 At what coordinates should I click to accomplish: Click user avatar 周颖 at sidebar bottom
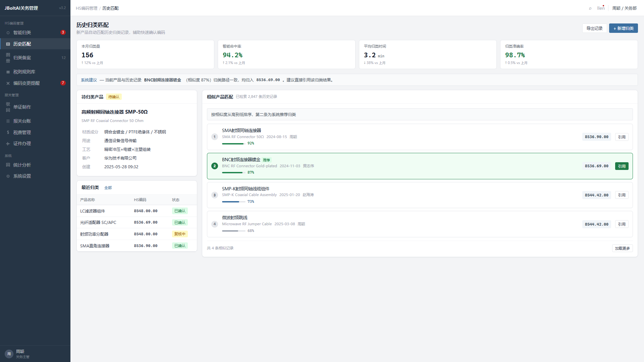[9, 354]
